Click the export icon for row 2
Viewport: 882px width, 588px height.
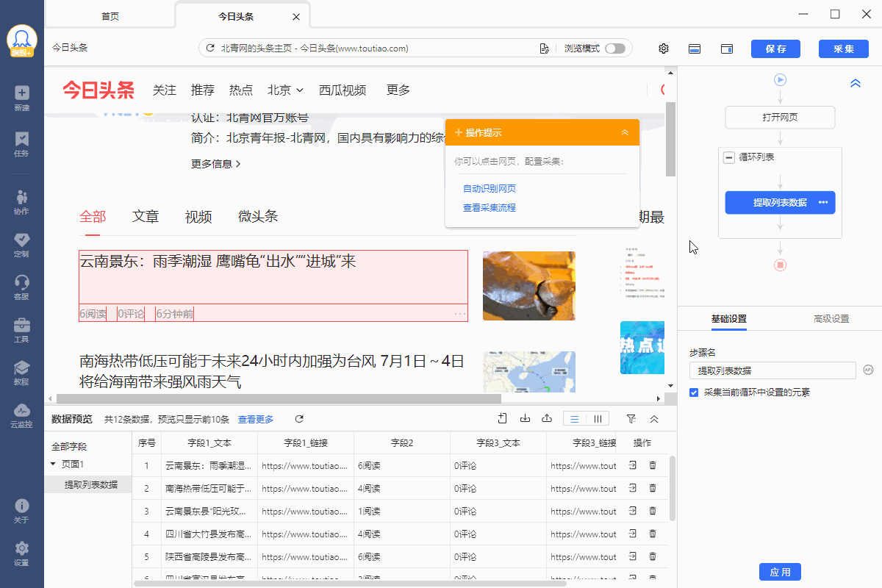coord(633,488)
